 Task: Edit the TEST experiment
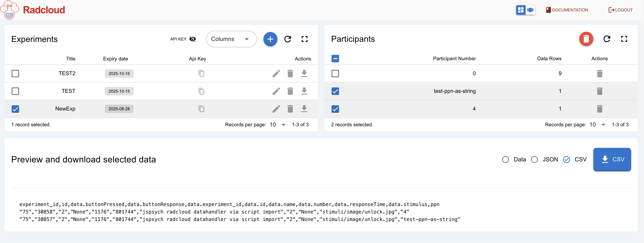tap(276, 91)
